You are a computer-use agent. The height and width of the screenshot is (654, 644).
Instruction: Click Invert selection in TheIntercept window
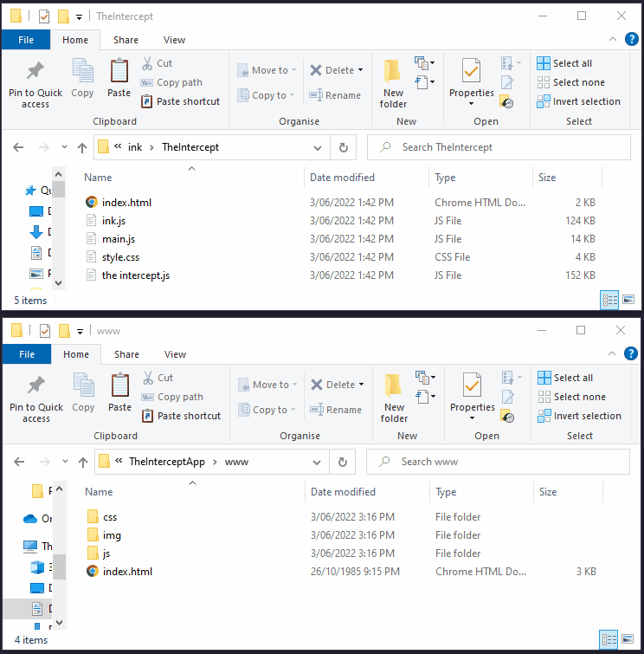pyautogui.click(x=579, y=101)
